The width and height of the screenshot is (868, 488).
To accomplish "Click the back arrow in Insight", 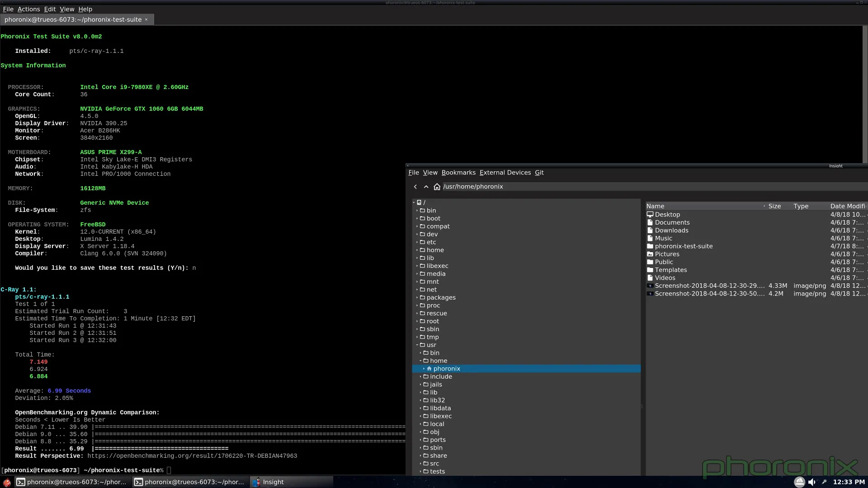I will (x=415, y=187).
